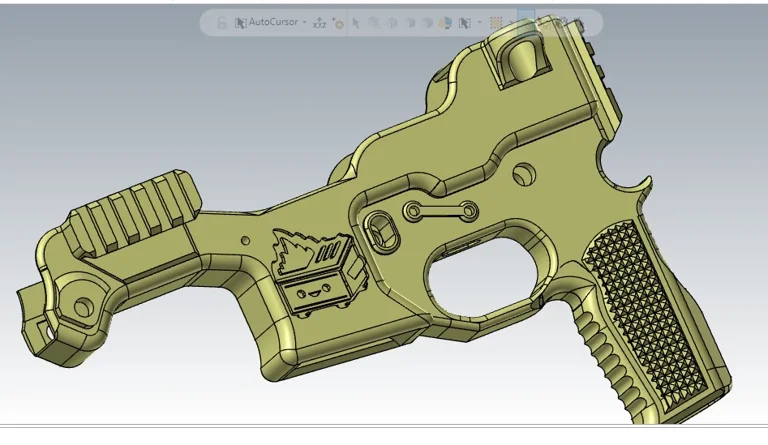Click the orange and blue colored icon

[x=445, y=22]
